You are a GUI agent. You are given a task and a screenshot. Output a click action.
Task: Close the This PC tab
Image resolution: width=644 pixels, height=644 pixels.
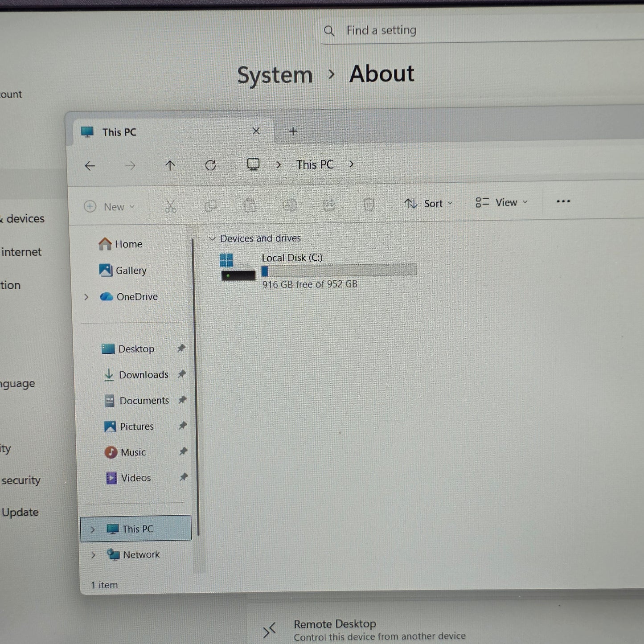point(256,131)
